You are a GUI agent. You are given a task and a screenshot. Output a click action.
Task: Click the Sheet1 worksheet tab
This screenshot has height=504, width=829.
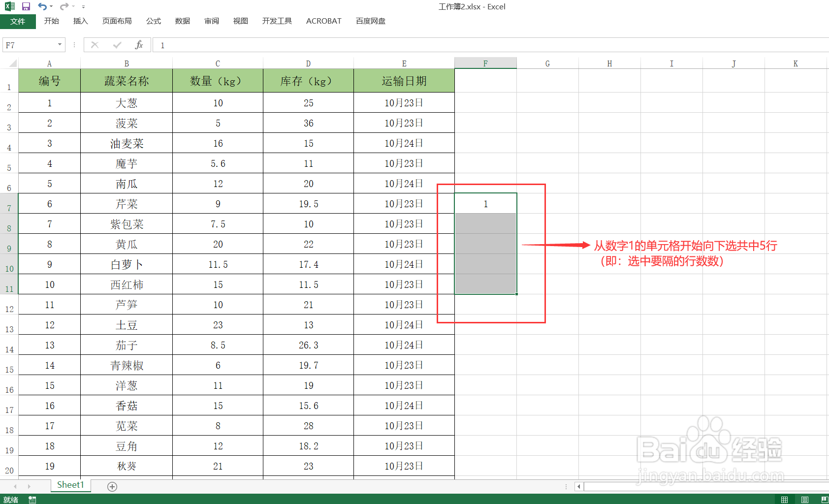tap(70, 485)
